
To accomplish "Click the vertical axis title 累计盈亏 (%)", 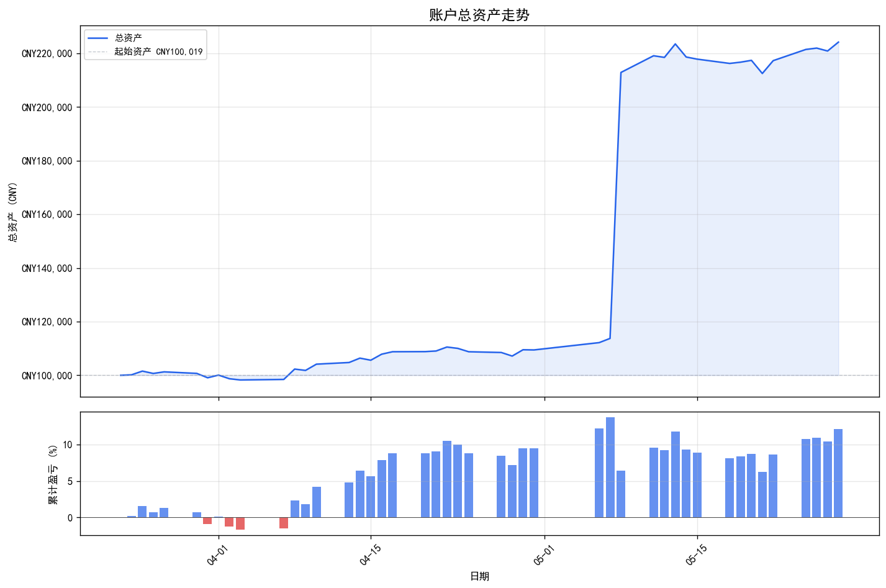I will pyautogui.click(x=53, y=473).
